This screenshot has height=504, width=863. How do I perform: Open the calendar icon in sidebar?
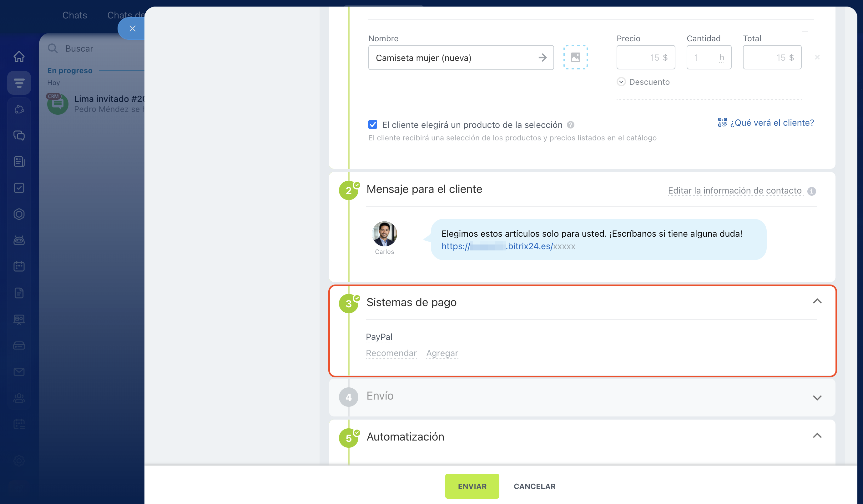coord(19,266)
